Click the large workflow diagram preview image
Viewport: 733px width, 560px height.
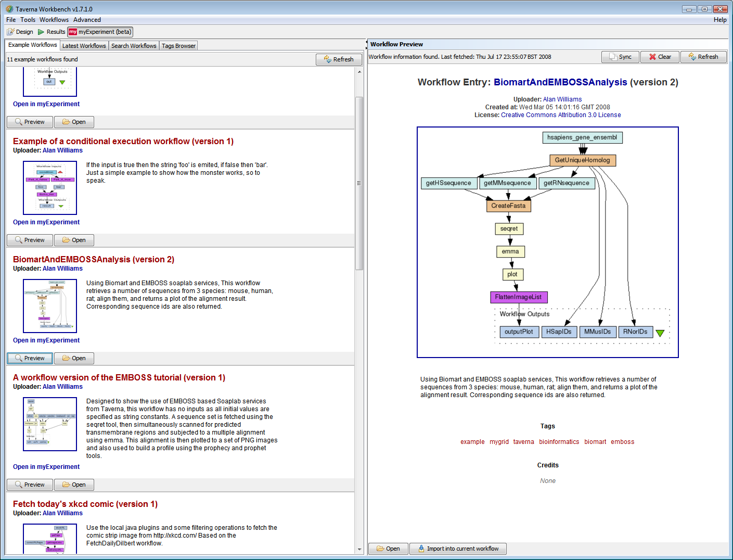(548, 243)
